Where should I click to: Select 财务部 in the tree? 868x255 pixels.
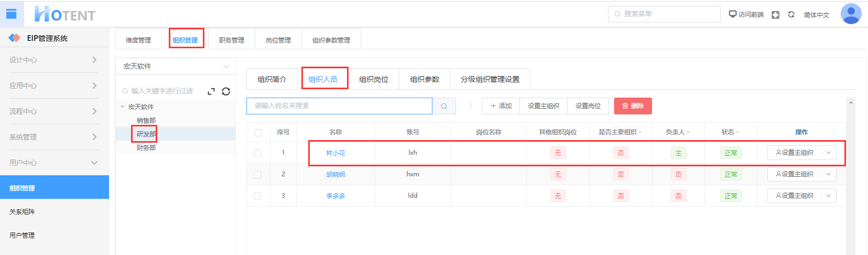(x=146, y=148)
